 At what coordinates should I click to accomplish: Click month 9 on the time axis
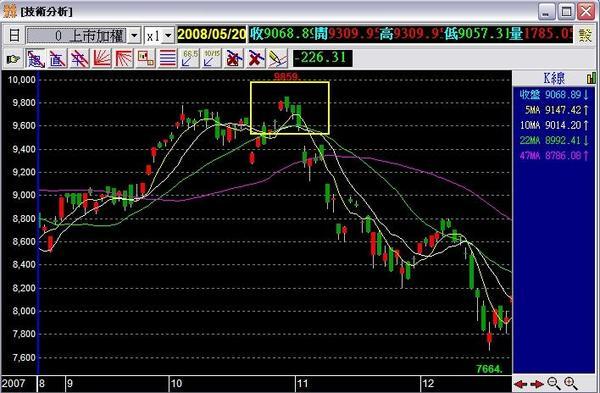(x=70, y=383)
